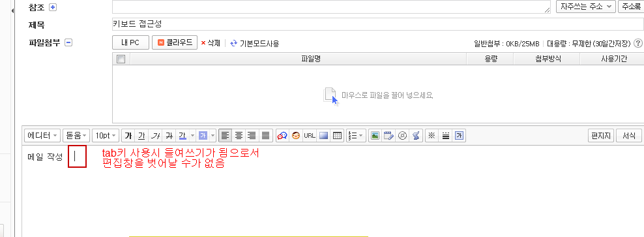
Task: Apply bold formatting in editor toolbar
Action: (x=128, y=135)
